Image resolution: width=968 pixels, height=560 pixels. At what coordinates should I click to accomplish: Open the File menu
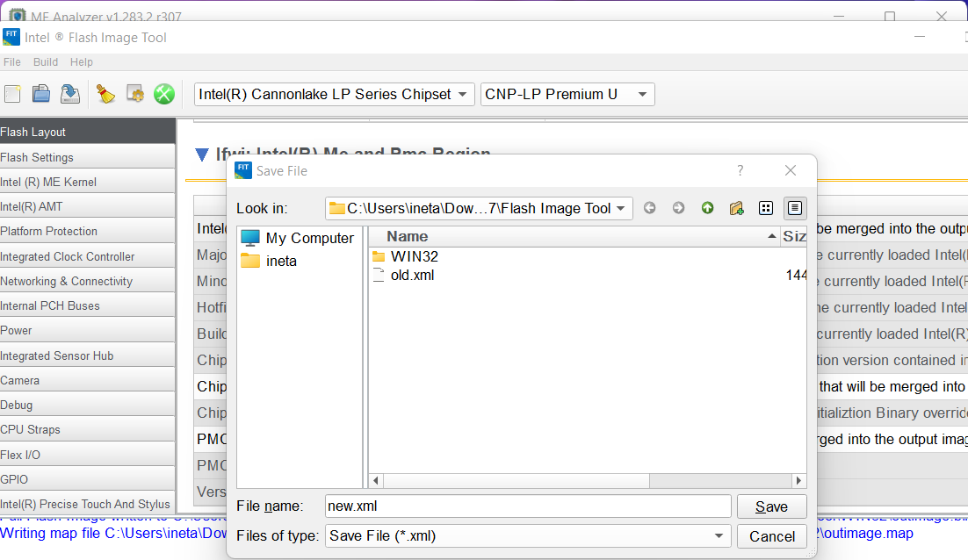pos(11,61)
